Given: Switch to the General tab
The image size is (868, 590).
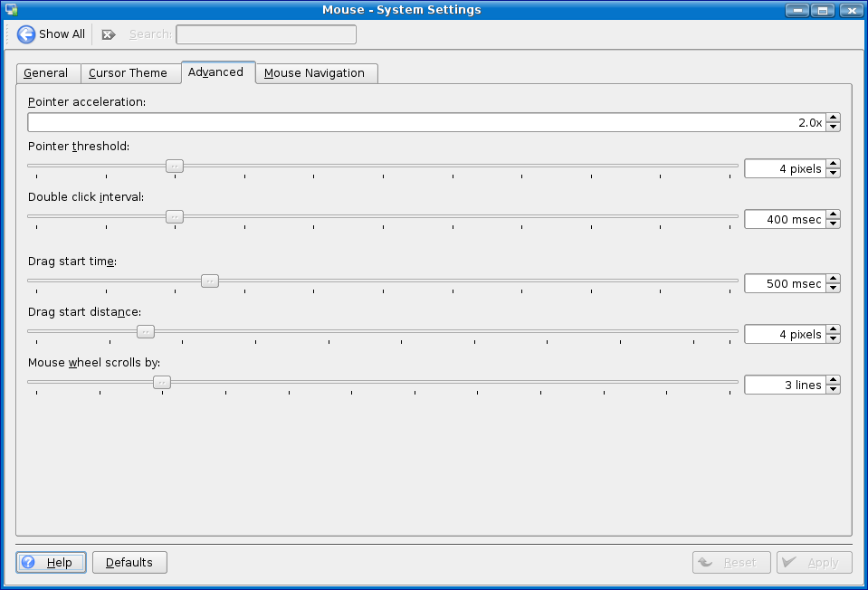Looking at the screenshot, I should (46, 73).
